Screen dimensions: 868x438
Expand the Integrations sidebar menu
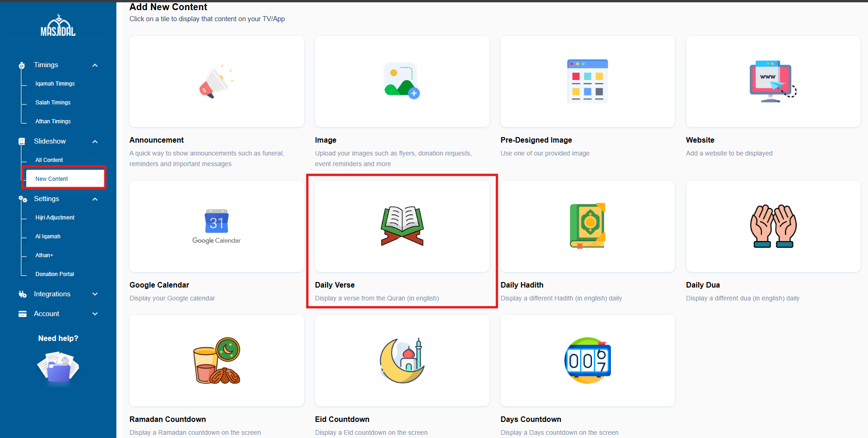click(95, 294)
